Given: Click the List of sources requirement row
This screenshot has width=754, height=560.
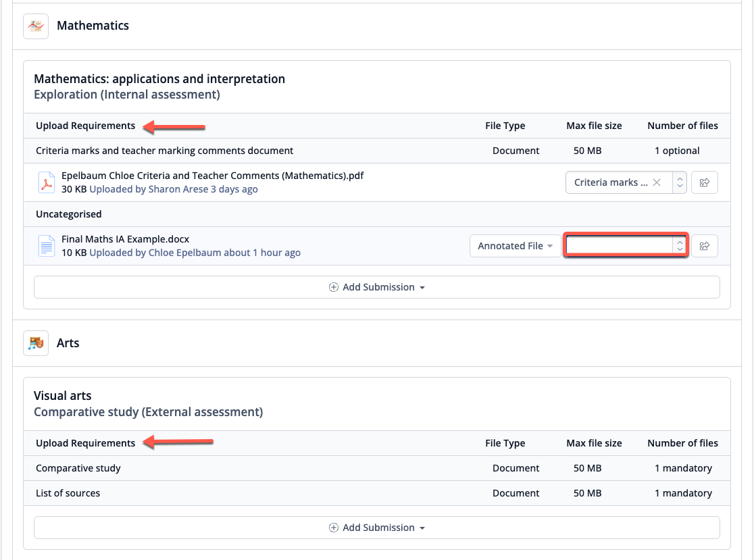Looking at the screenshot, I should [x=68, y=493].
